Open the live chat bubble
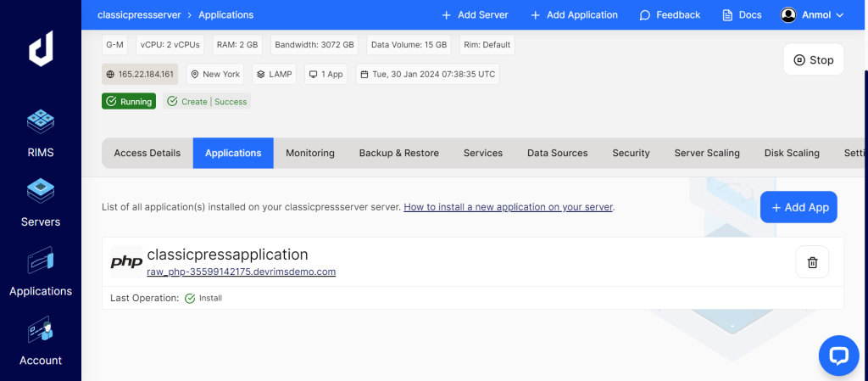This screenshot has width=868, height=381. (838, 356)
